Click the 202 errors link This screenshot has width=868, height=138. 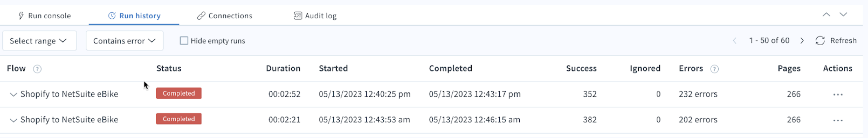coord(698,119)
